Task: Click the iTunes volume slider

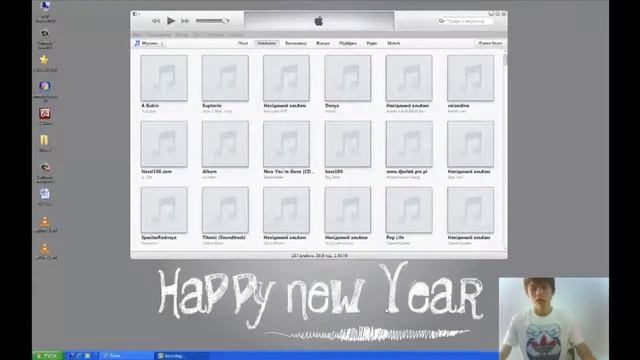Action: point(212,20)
